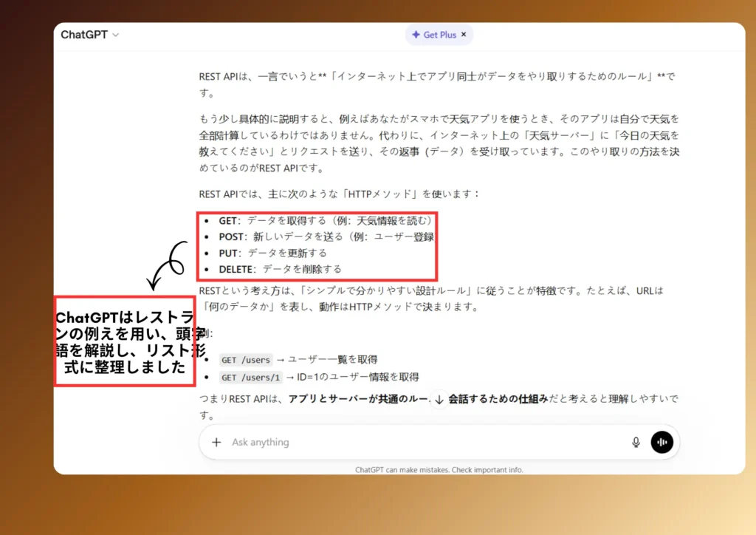Viewport: 756px width, 535px height.
Task: Click the paragraph starting RESTという考え方は
Action: pos(431,299)
